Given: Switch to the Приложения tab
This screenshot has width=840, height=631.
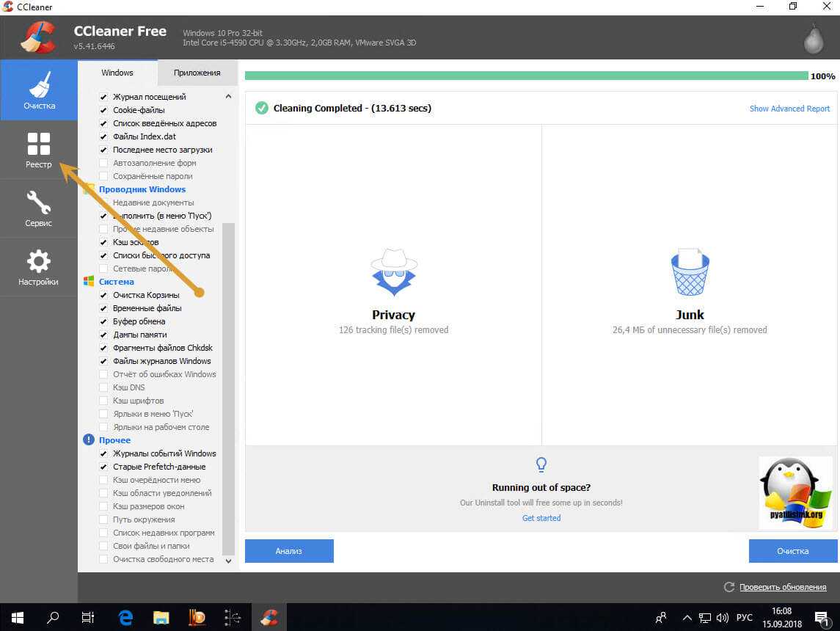Looking at the screenshot, I should click(197, 73).
